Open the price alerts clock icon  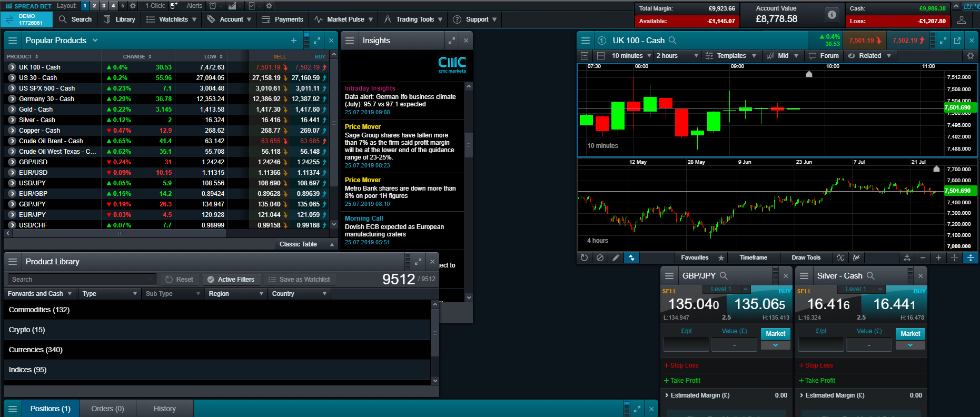click(213, 6)
